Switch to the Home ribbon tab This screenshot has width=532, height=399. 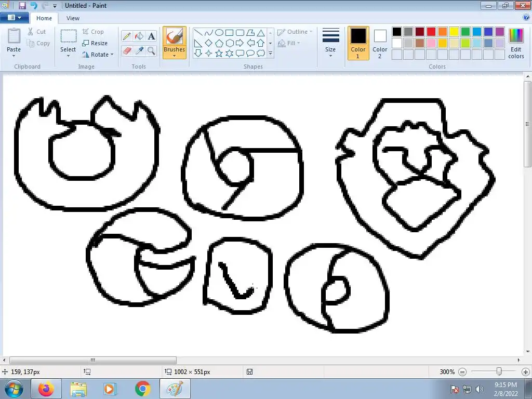(44, 18)
